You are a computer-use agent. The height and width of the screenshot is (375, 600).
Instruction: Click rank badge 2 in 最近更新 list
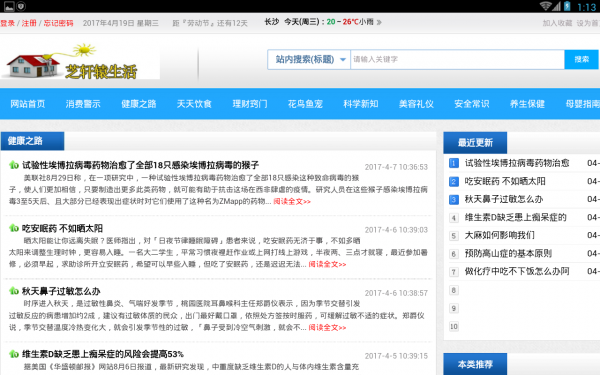pyautogui.click(x=453, y=181)
